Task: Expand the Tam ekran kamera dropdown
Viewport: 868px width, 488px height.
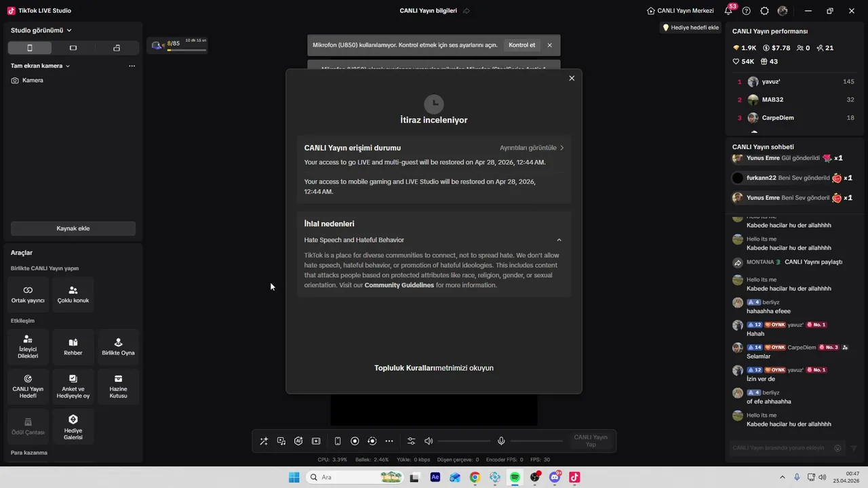Action: (41, 66)
